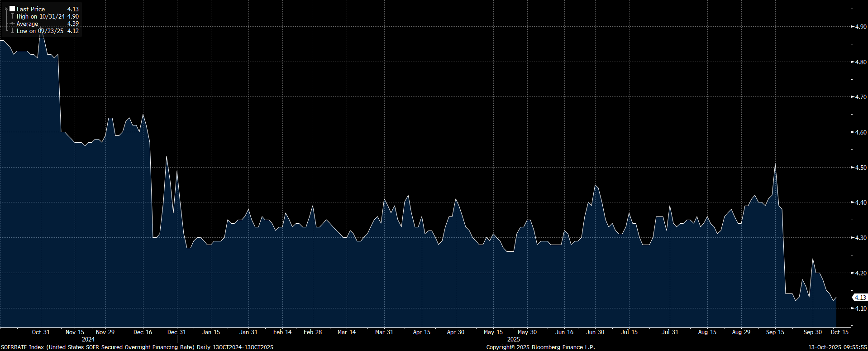This screenshot has width=868, height=351.
Task: Select the Average legend entry
Action: (28, 24)
